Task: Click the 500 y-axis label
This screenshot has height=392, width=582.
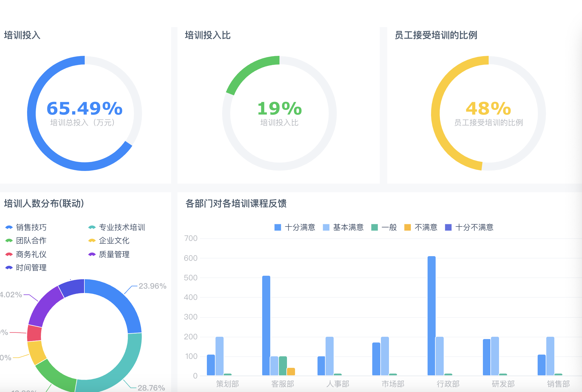Action: click(191, 278)
